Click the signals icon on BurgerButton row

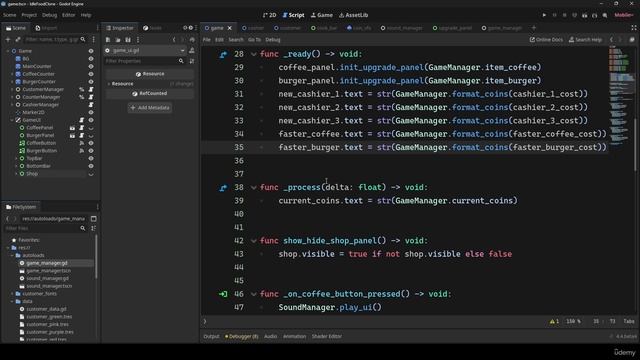click(x=82, y=151)
